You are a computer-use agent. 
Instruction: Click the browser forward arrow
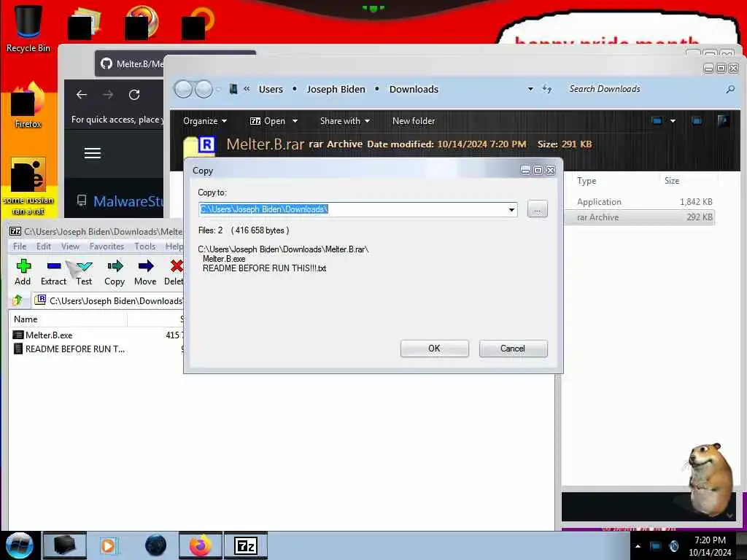[108, 95]
